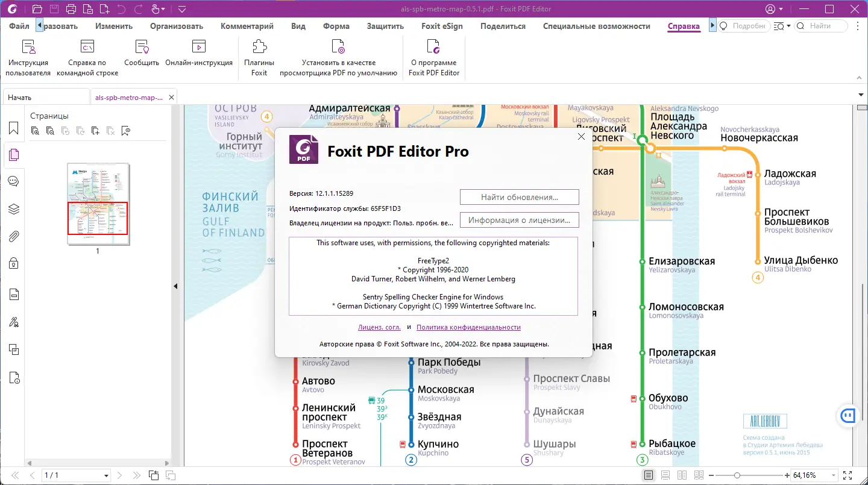Click the Найти обновления button
The image size is (868, 485).
pos(520,197)
